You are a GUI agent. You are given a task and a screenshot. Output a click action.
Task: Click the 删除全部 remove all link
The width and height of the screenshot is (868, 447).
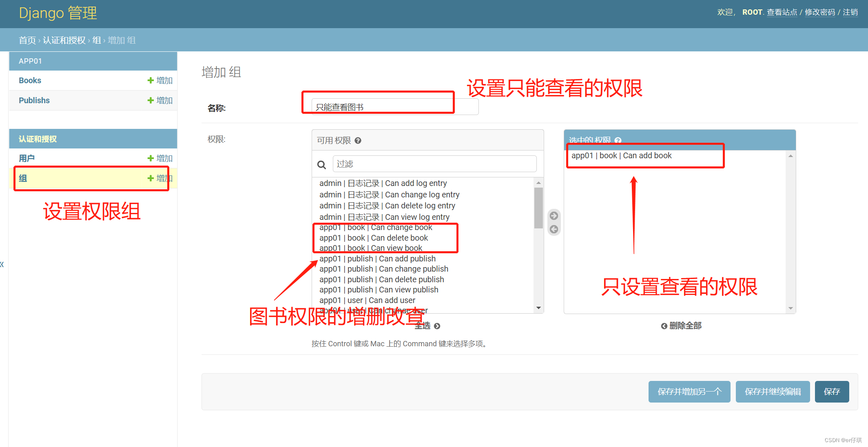(681, 325)
